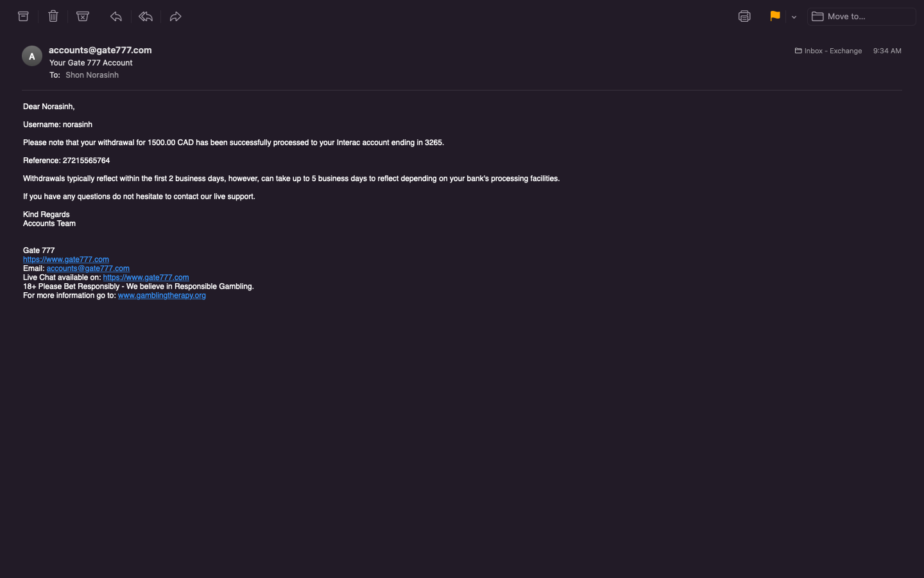Open the Live Chat gate777.com link
The width and height of the screenshot is (924, 578).
click(x=146, y=277)
